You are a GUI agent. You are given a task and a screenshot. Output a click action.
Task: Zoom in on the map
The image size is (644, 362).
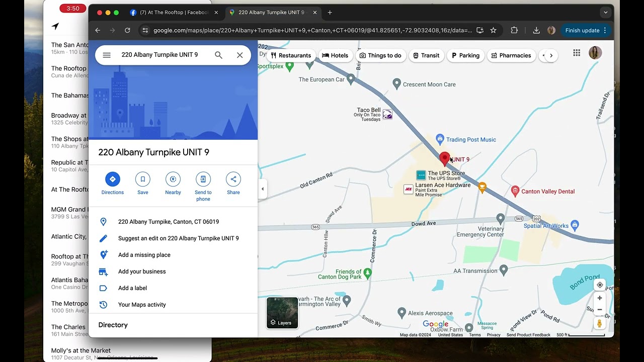point(600,298)
